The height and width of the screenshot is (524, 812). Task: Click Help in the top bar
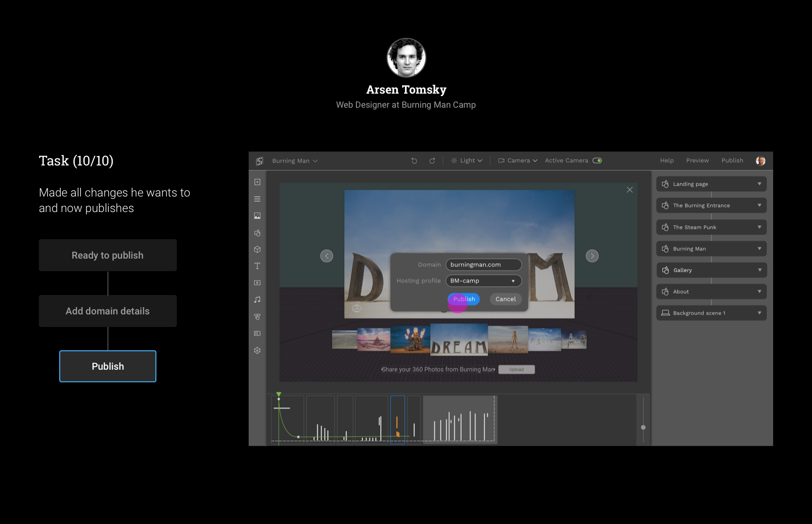(x=667, y=161)
